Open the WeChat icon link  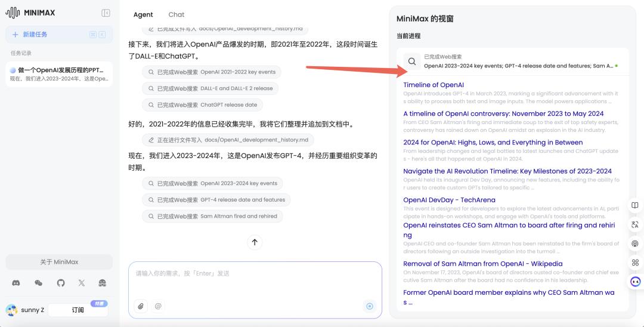coord(39,283)
